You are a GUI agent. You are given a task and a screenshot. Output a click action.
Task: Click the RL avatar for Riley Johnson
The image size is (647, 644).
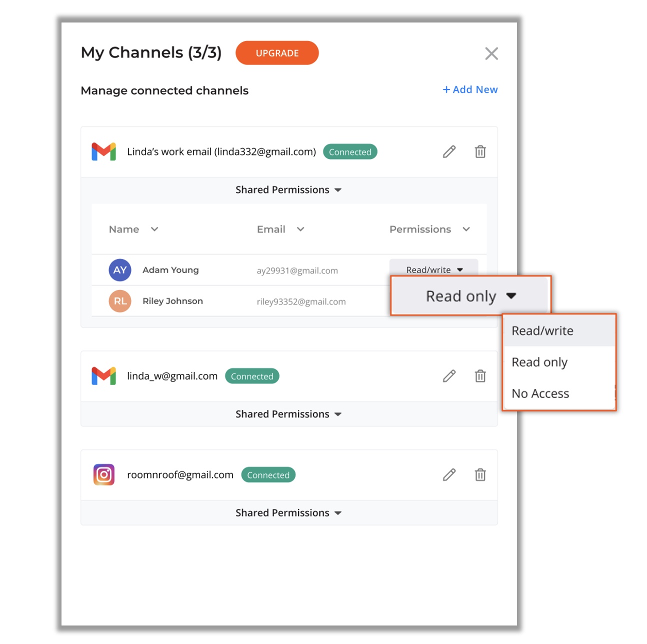120,301
